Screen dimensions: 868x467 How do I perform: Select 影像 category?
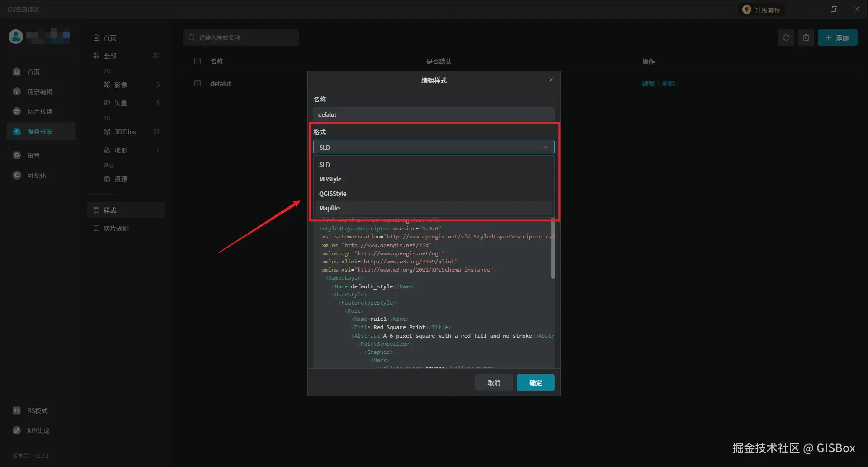click(131, 85)
